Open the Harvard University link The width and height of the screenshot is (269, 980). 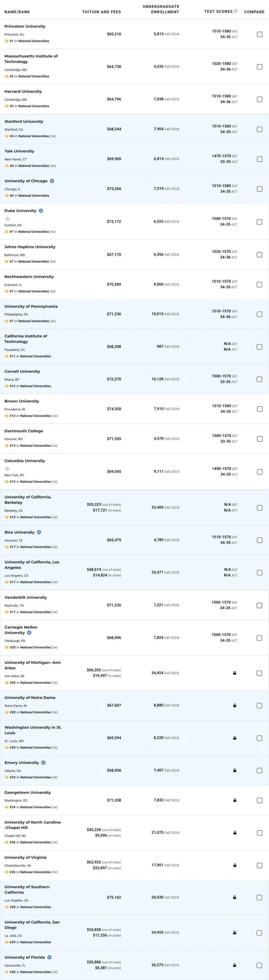pos(23,92)
